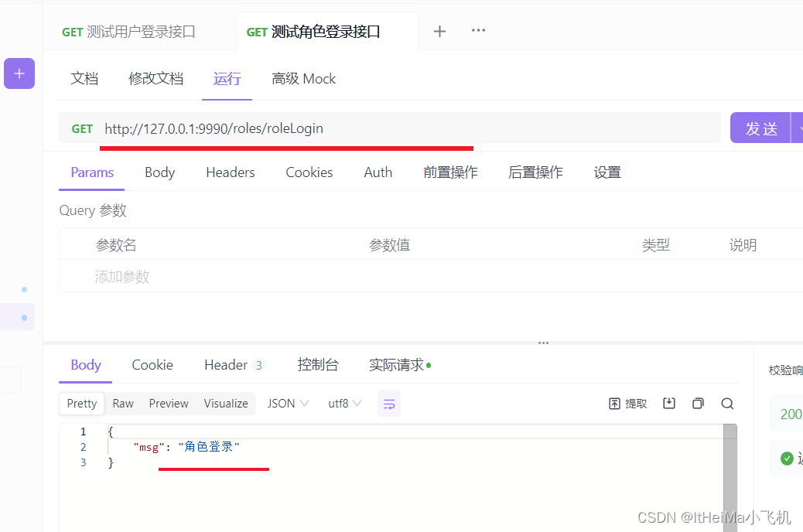Click 添加参数 to add a query parameter
The width and height of the screenshot is (803, 532).
(x=121, y=276)
